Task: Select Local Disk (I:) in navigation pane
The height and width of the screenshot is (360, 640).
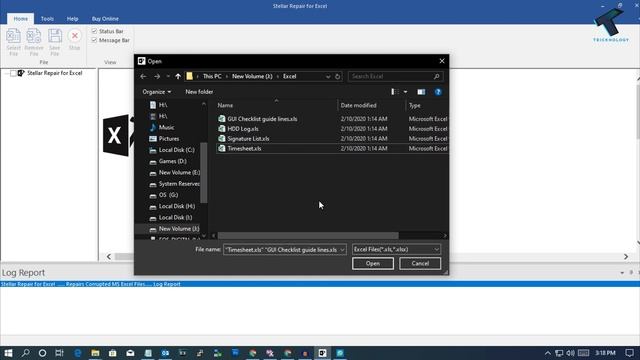Action: [175, 218]
